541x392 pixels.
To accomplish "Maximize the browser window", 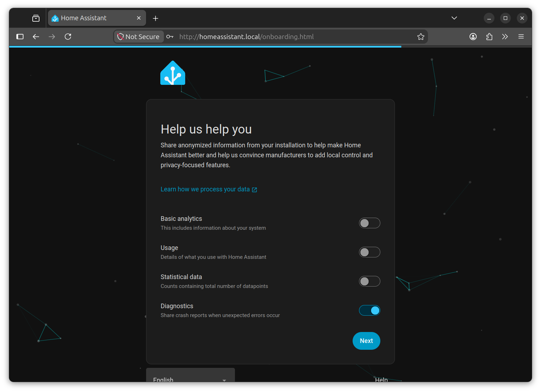I will click(505, 18).
